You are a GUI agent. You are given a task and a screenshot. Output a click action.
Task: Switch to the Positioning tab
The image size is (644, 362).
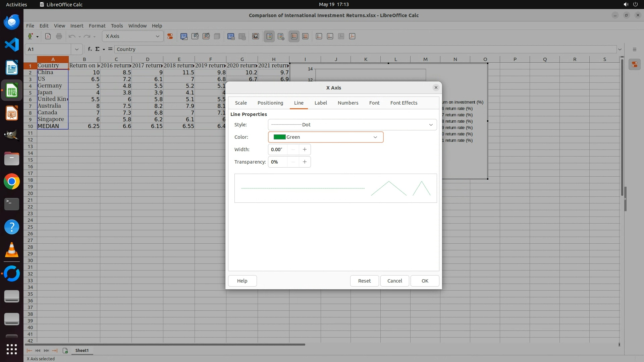point(270,103)
